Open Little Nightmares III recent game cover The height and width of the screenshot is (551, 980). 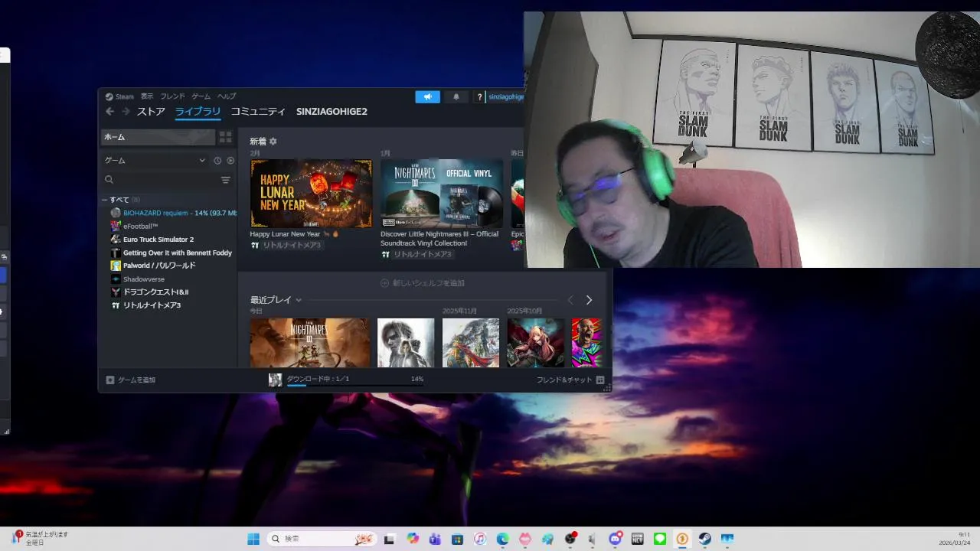310,343
